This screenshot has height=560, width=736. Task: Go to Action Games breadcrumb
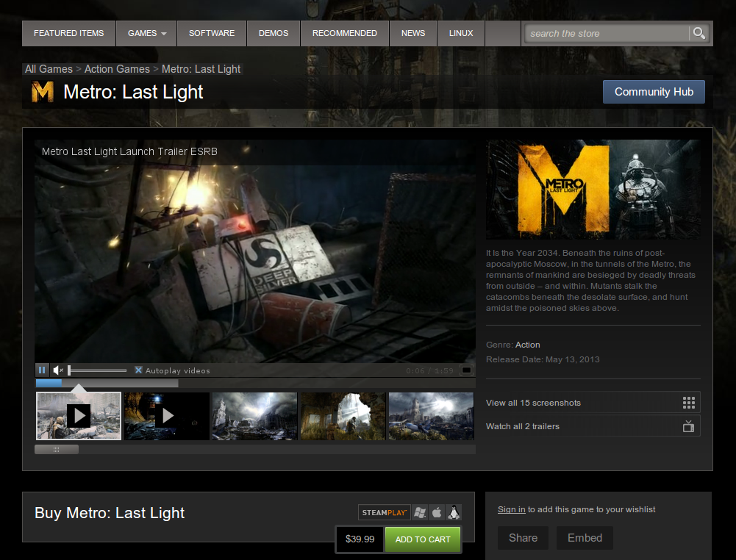pyautogui.click(x=117, y=69)
